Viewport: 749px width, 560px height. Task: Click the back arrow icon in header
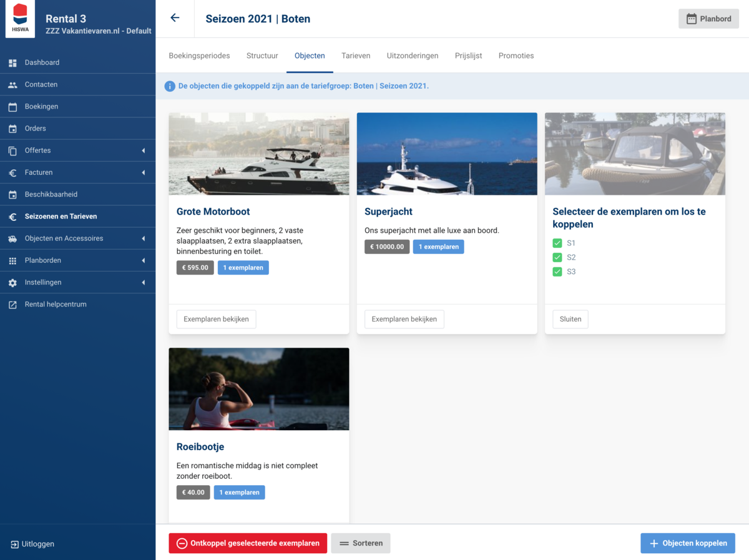coord(175,18)
